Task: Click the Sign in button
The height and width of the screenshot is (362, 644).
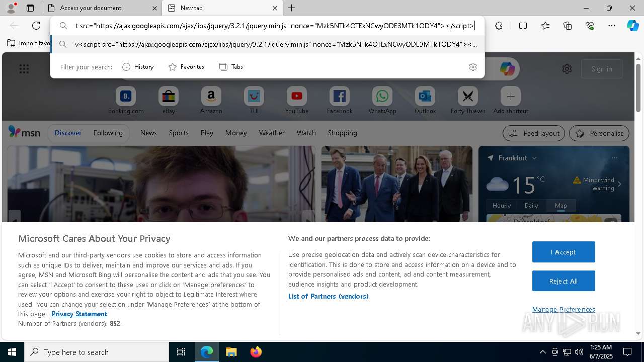Action: 602,69
